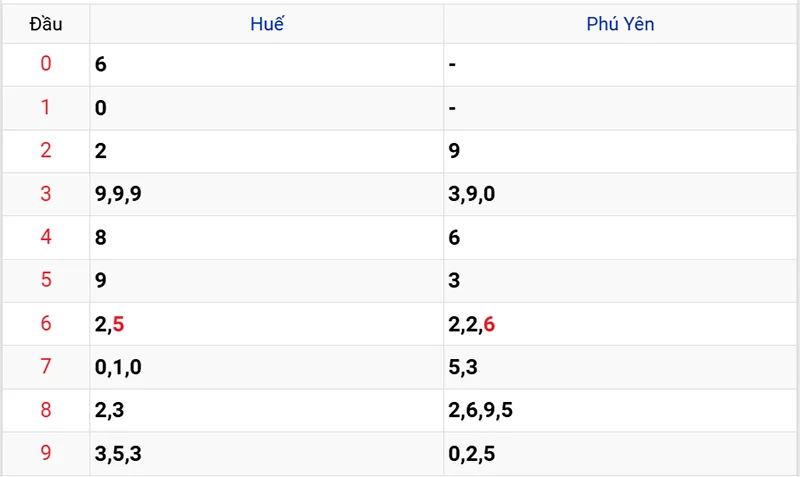Image resolution: width=800 pixels, height=477 pixels.
Task: Select the Phú Yên cell showing 3,9,0
Action: [472, 194]
